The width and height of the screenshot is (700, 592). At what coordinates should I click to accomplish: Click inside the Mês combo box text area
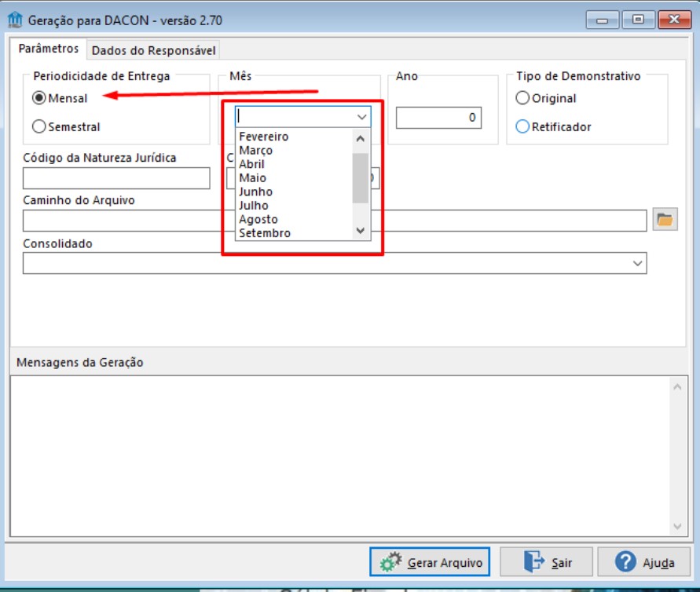(x=295, y=117)
